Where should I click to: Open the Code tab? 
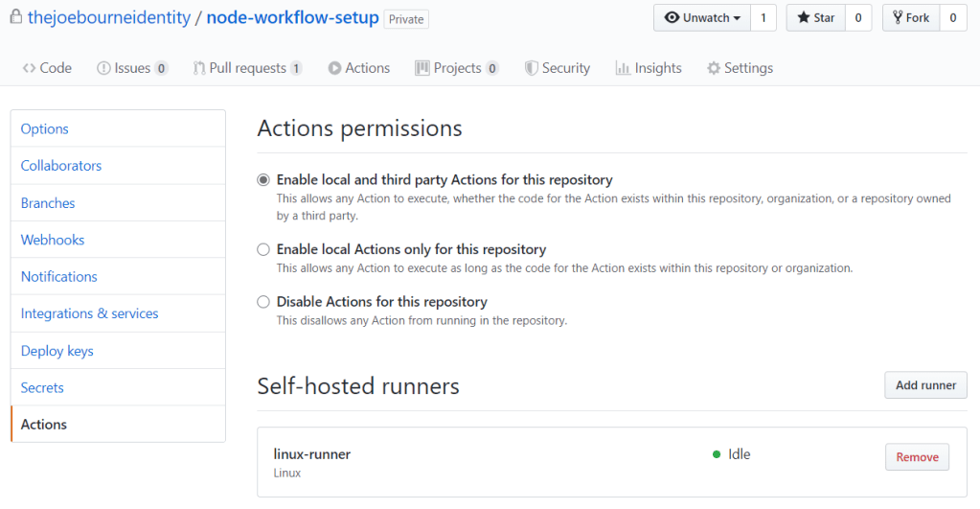pos(47,68)
